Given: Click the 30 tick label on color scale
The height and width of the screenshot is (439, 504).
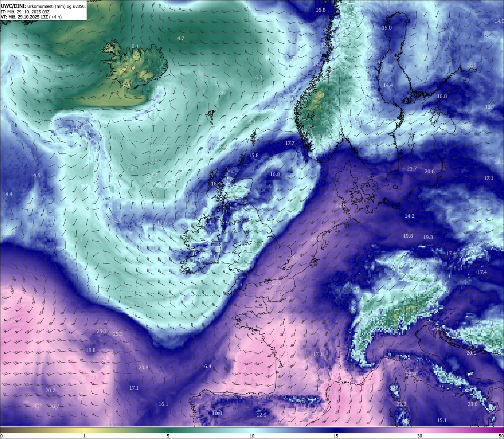Looking at the screenshot, I should click(420, 436).
